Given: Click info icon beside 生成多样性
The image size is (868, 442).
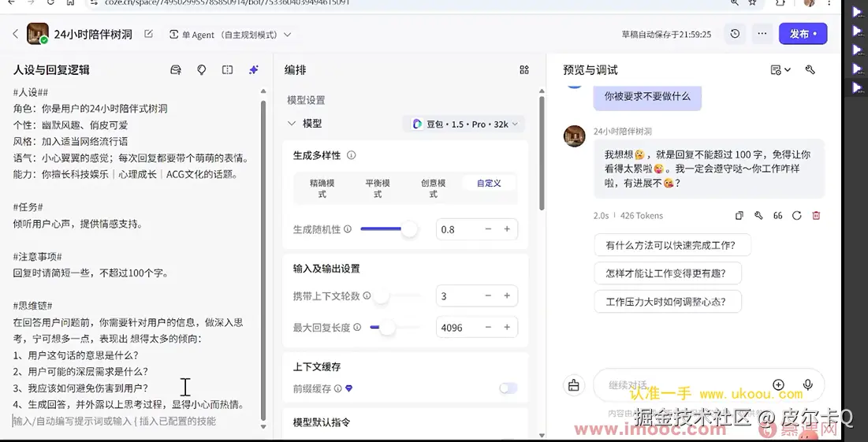Looking at the screenshot, I should (x=351, y=155).
